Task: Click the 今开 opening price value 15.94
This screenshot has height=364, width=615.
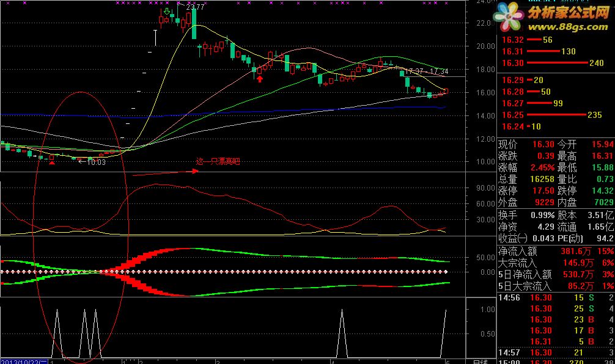Action: click(603, 144)
